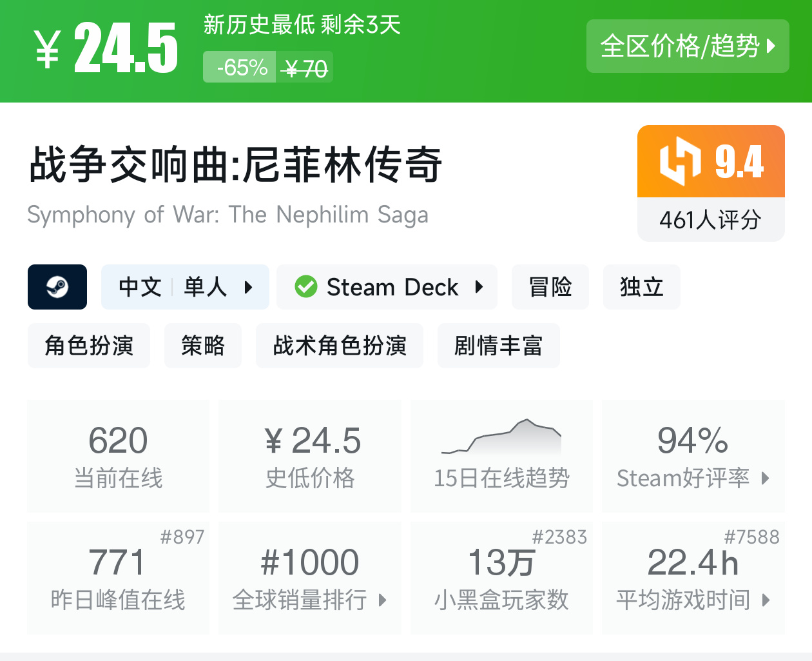Click the Xiaoheihe logo in rating badge

(x=679, y=161)
